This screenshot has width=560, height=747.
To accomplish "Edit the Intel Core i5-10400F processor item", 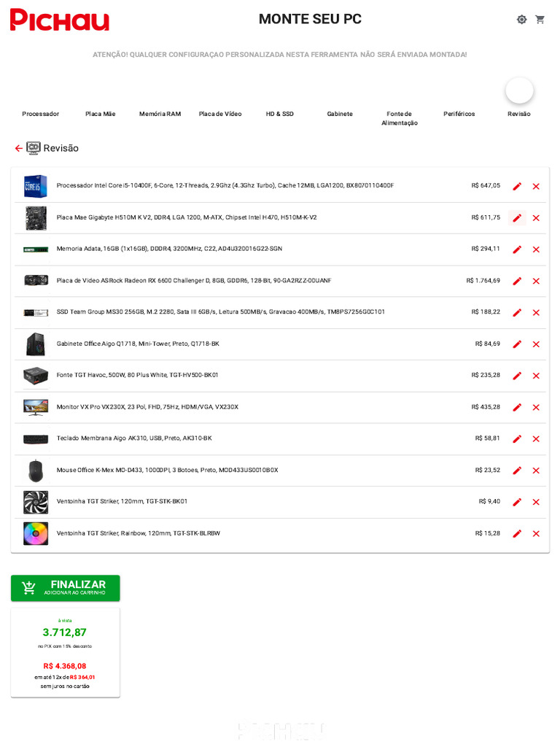I will coord(517,186).
